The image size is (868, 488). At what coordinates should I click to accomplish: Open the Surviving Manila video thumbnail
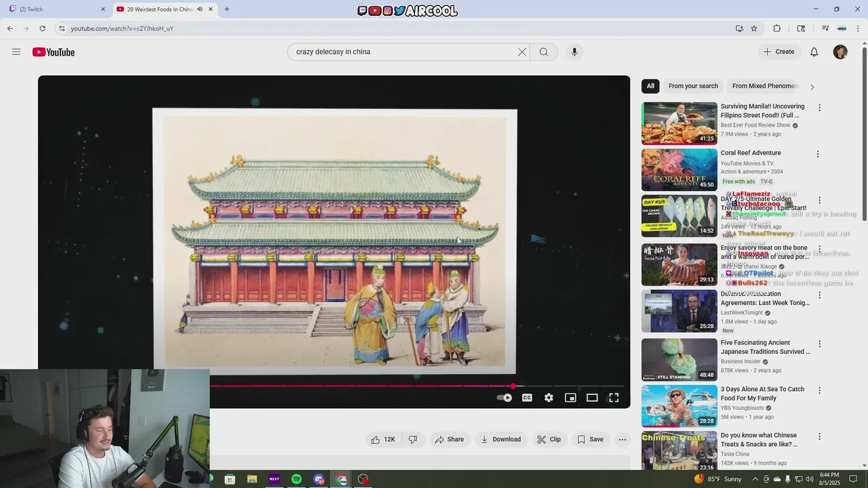[679, 123]
